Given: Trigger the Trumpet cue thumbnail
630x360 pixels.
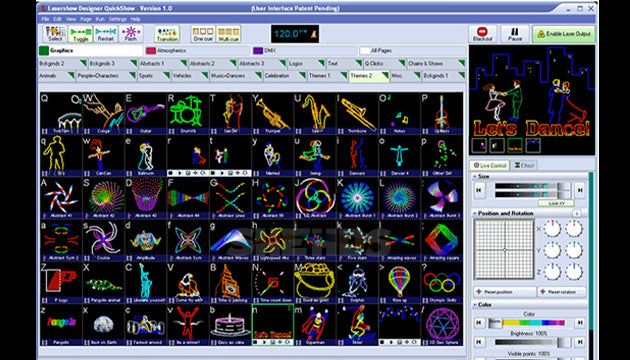Looking at the screenshot, I should tap(272, 112).
